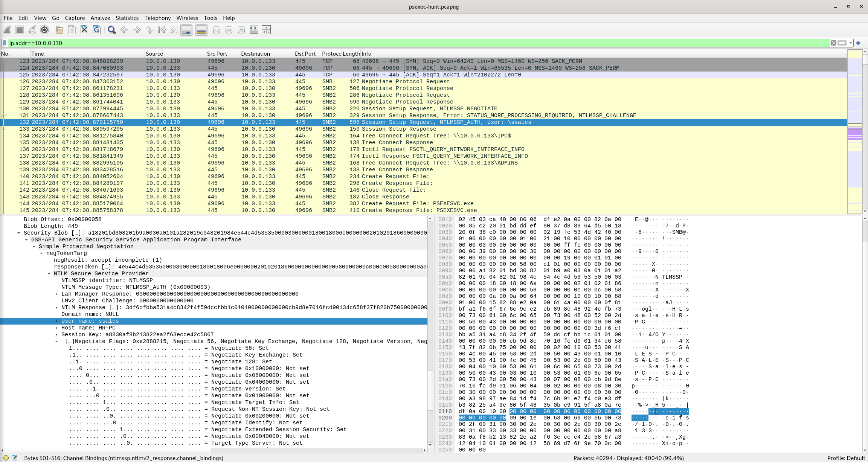Expand the NTLM Response node

point(56,307)
